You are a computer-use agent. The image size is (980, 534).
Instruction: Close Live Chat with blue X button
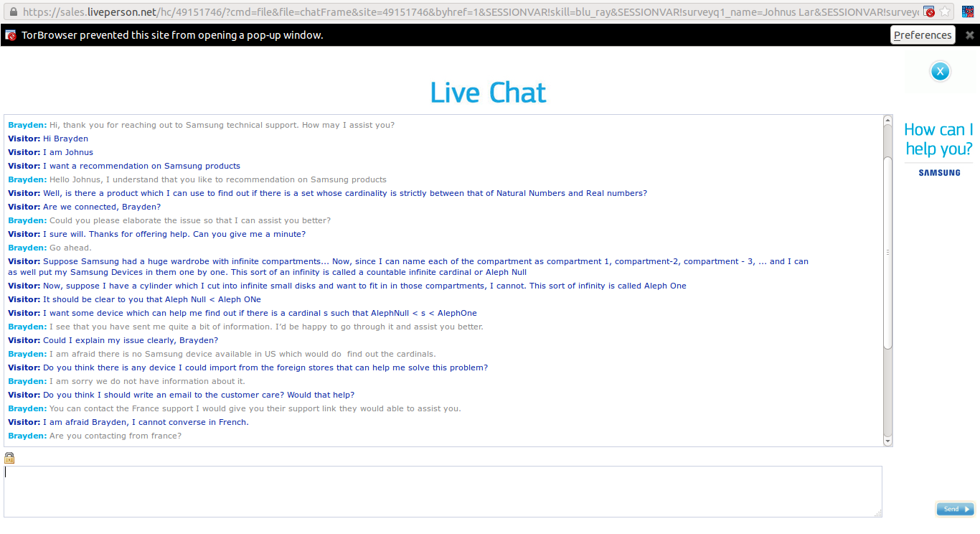click(940, 71)
